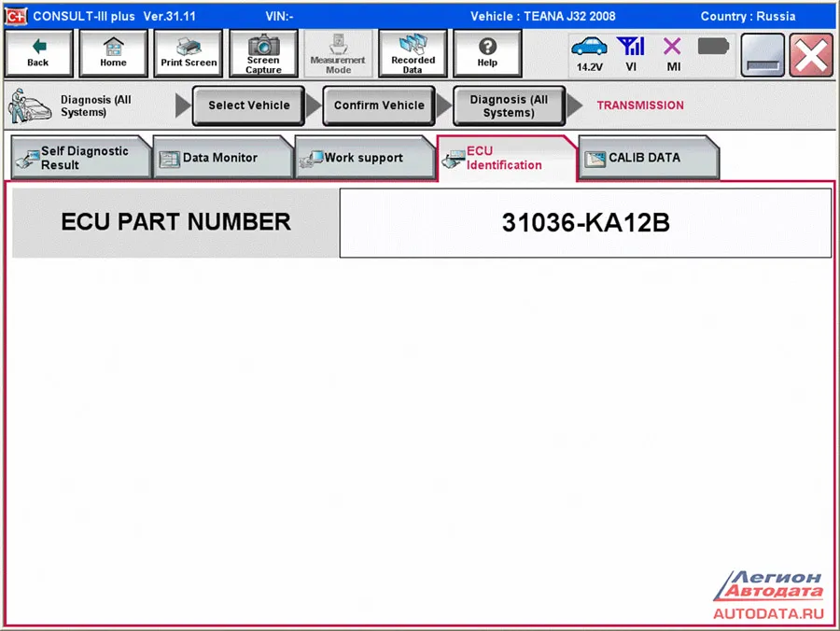Select the Work support tab
Viewport: 840px width, 631px height.
[363, 158]
